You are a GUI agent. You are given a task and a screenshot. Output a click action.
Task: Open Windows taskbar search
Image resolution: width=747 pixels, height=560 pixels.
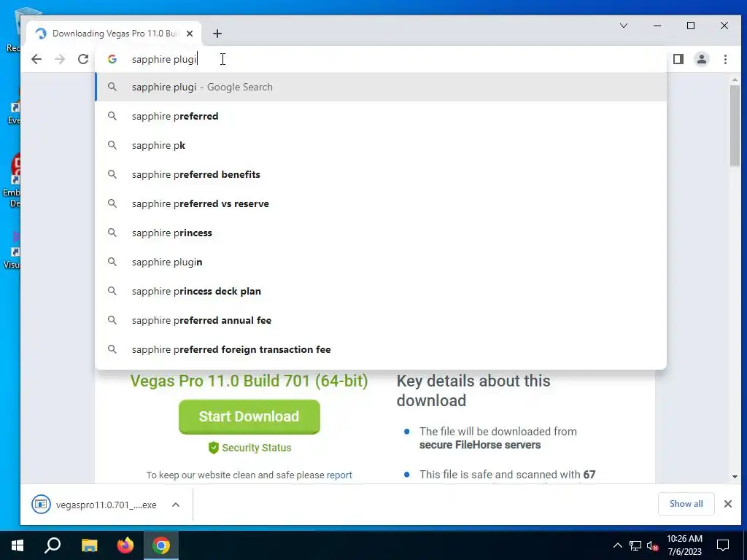click(x=53, y=545)
